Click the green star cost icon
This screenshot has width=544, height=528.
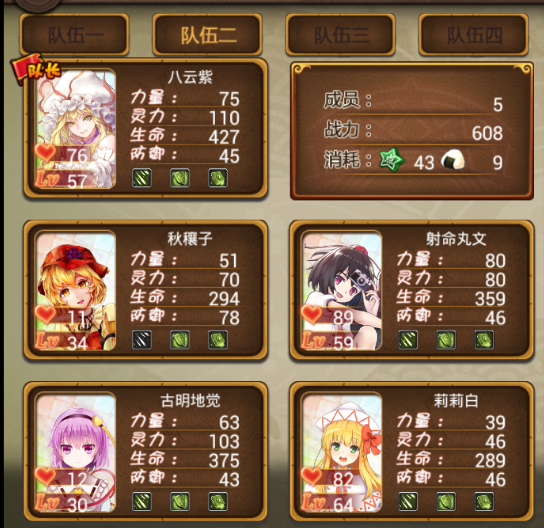[x=391, y=160]
